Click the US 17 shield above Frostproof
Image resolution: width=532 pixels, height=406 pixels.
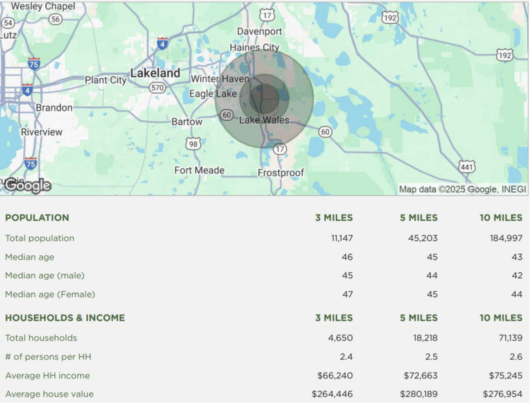(x=280, y=149)
